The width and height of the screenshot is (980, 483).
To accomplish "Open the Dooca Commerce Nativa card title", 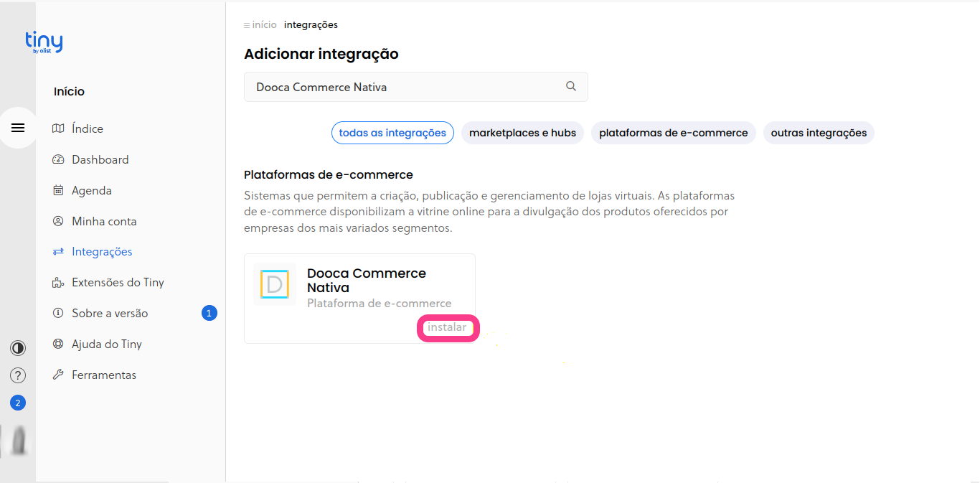I will point(367,281).
